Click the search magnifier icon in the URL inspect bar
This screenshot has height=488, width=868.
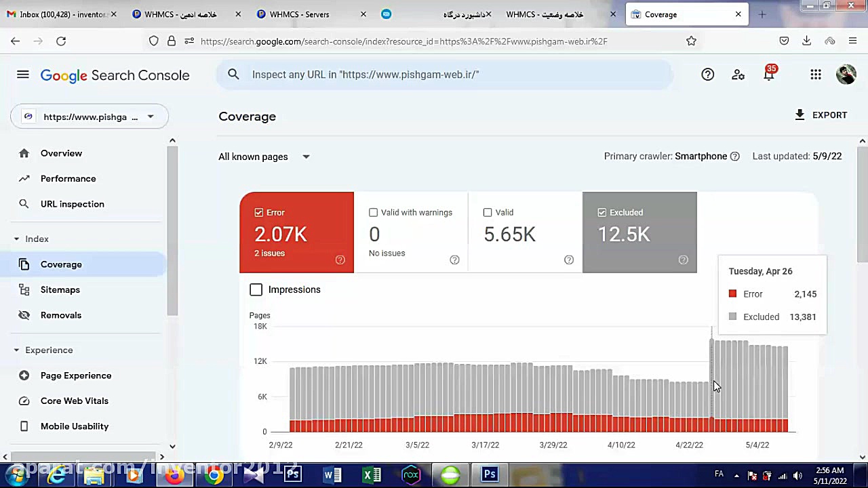[233, 75]
